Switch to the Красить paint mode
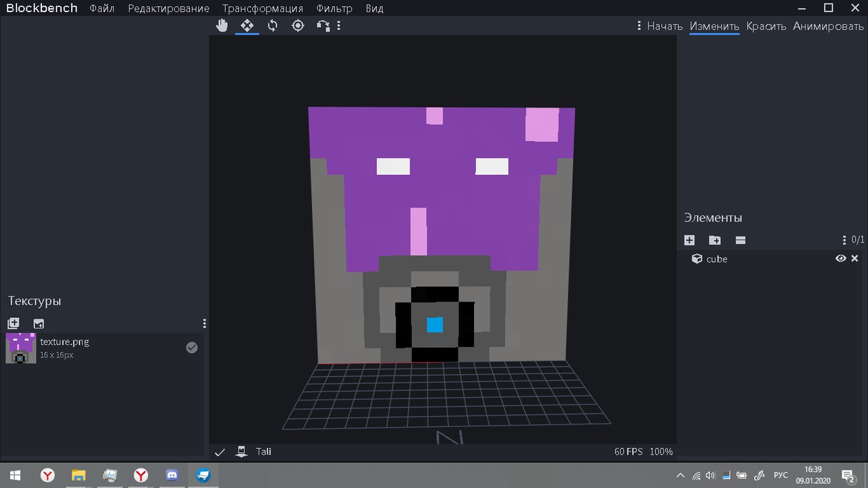The image size is (868, 488). pyautogui.click(x=766, y=26)
